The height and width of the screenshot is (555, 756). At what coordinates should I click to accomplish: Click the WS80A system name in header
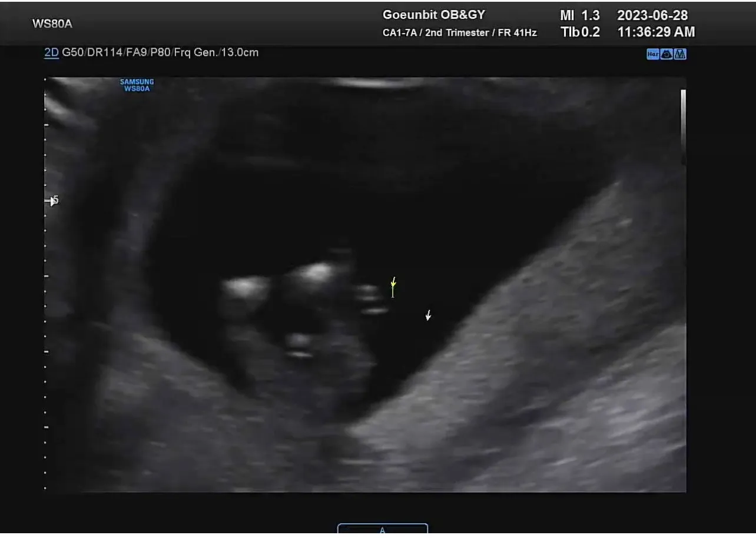tap(52, 24)
